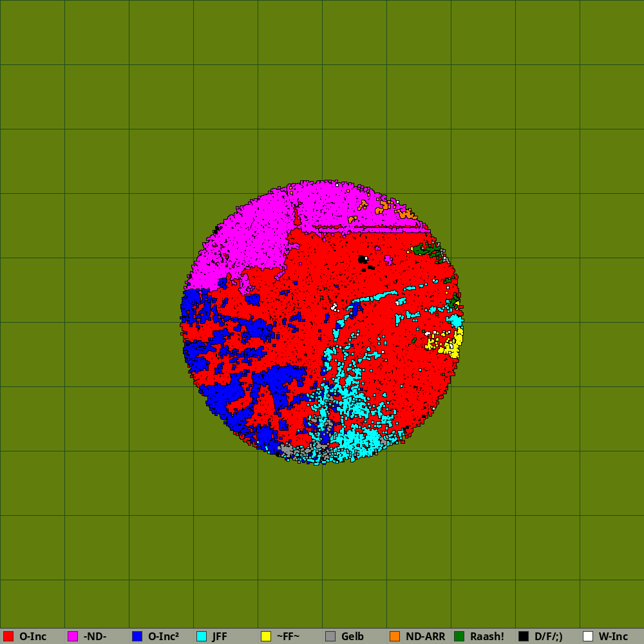Click the yellow ~FF~ legend swatch
The height and width of the screenshot is (644, 644).
click(266, 636)
